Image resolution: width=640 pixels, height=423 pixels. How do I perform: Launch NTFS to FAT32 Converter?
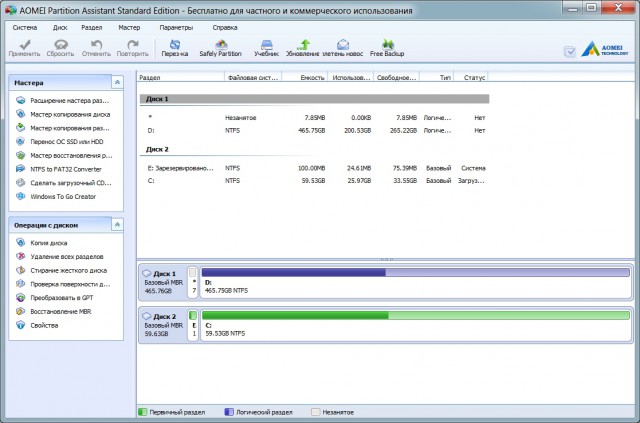(59, 169)
